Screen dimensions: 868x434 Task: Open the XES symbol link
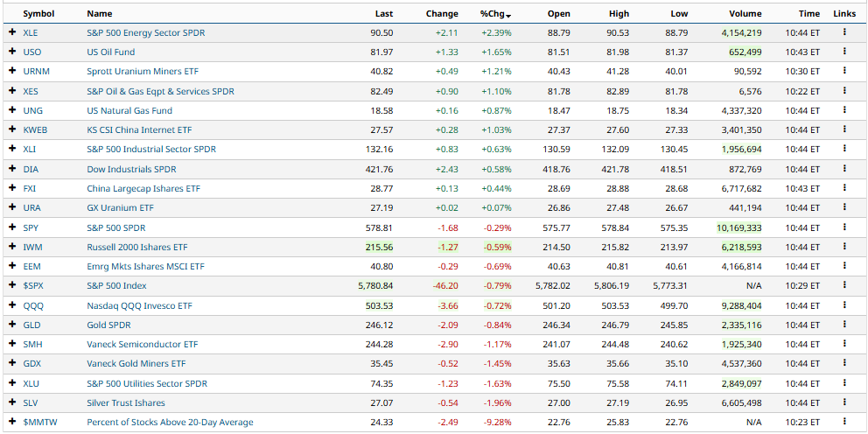[x=31, y=91]
